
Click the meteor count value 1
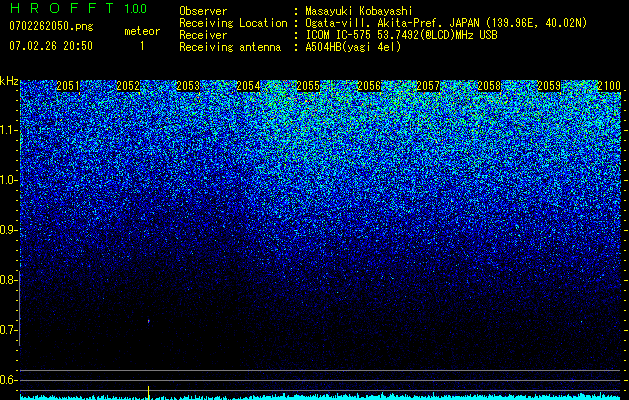point(142,46)
